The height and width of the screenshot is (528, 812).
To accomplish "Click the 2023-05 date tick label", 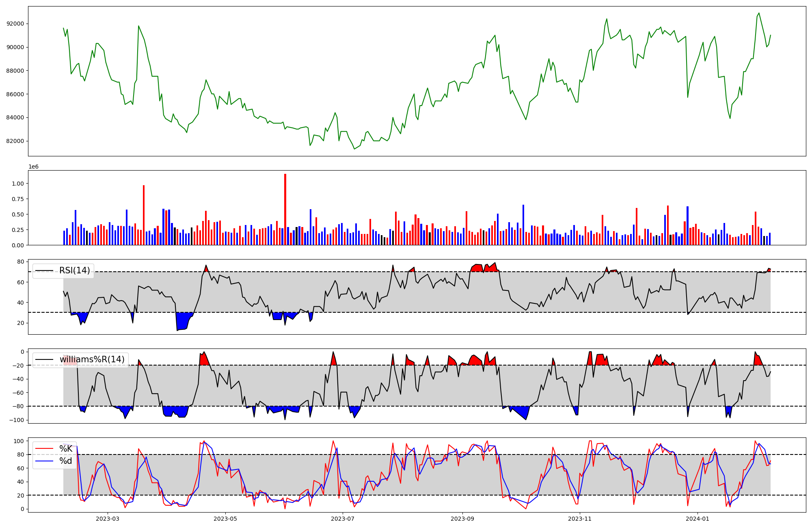I will coord(225,519).
